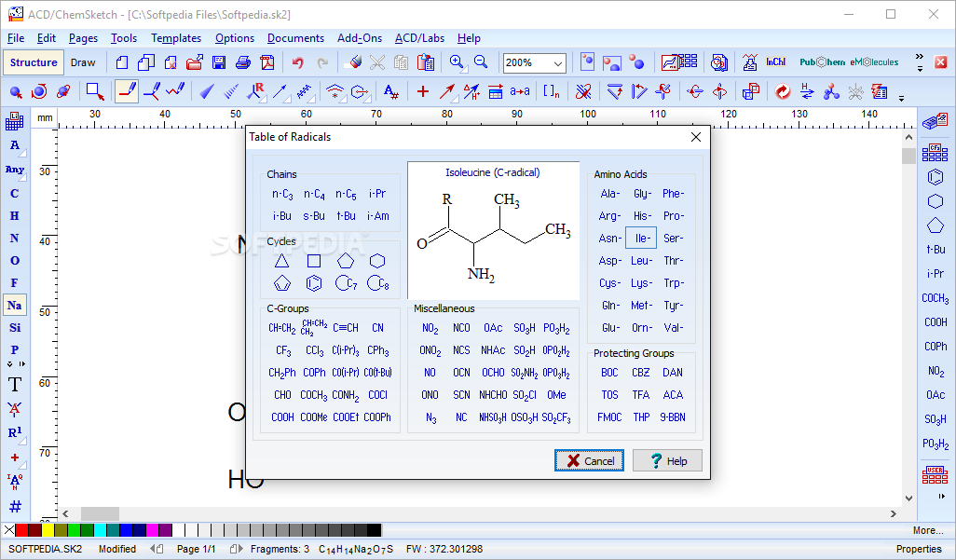Open Properties in the status bar
Viewport: 956px width, 560px height.
919,549
